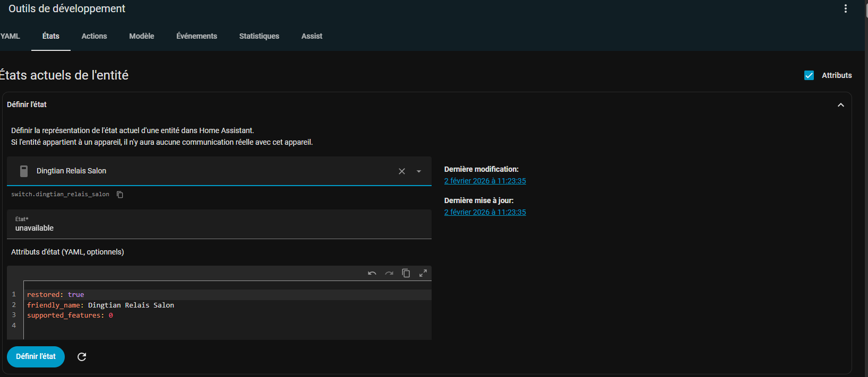Switch to the Actions tab
The image size is (868, 377).
coord(94,36)
